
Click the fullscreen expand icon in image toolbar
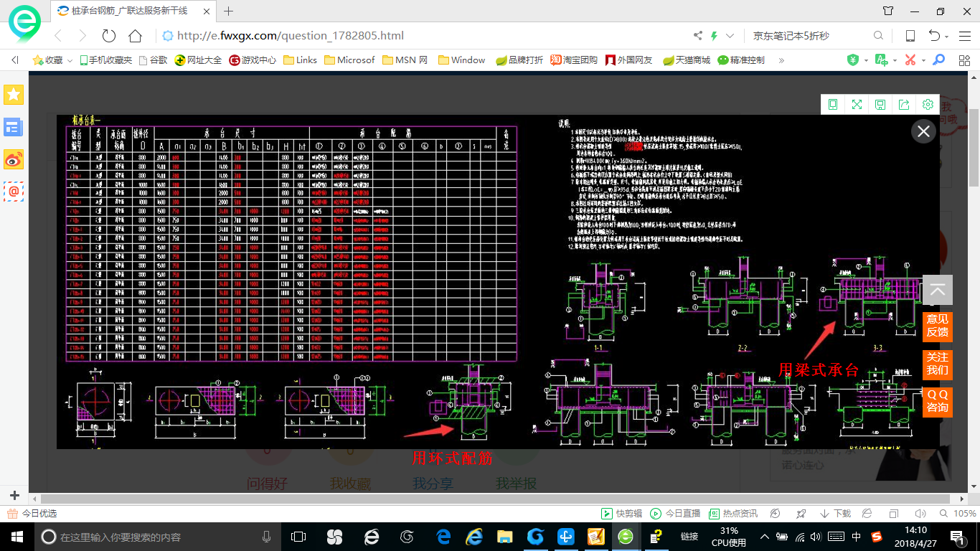[x=857, y=105]
